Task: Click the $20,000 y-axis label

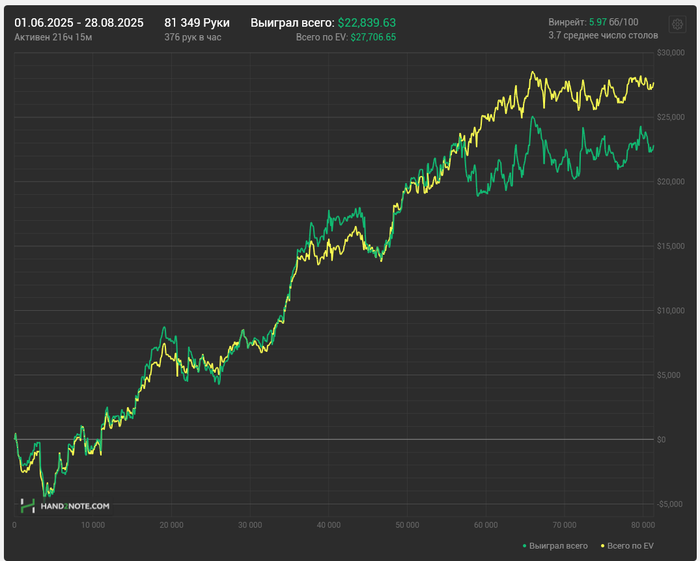Action: click(x=671, y=182)
